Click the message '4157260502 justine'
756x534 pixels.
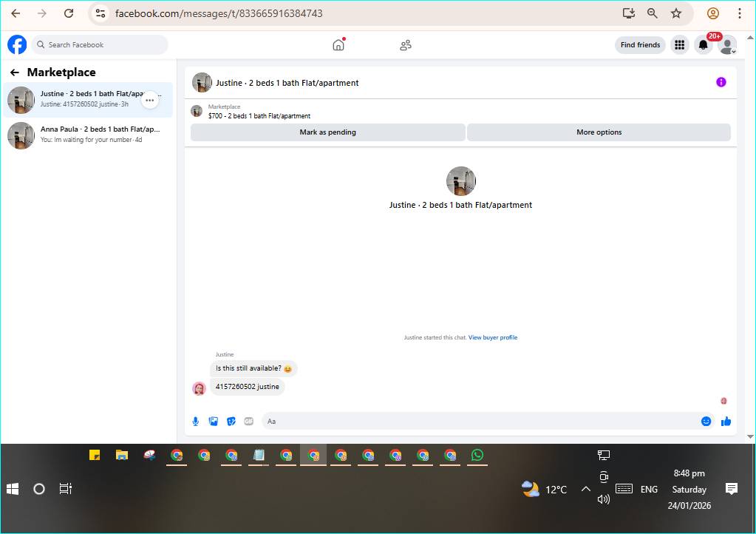[248, 386]
